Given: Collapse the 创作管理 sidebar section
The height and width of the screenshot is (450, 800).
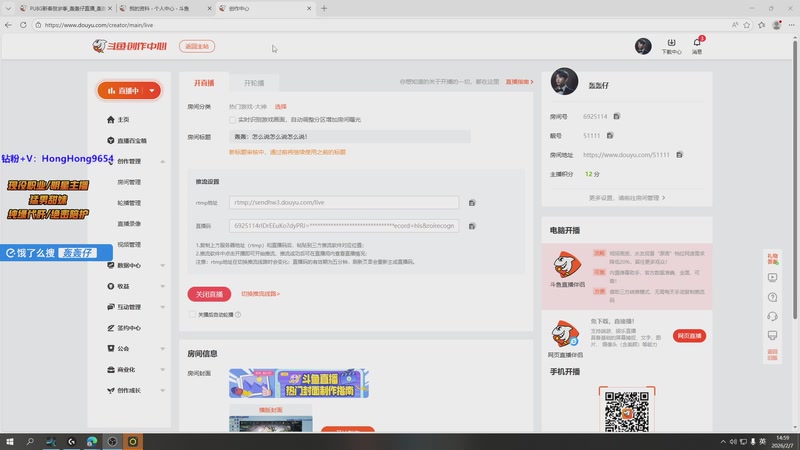Looking at the screenshot, I should (x=162, y=161).
